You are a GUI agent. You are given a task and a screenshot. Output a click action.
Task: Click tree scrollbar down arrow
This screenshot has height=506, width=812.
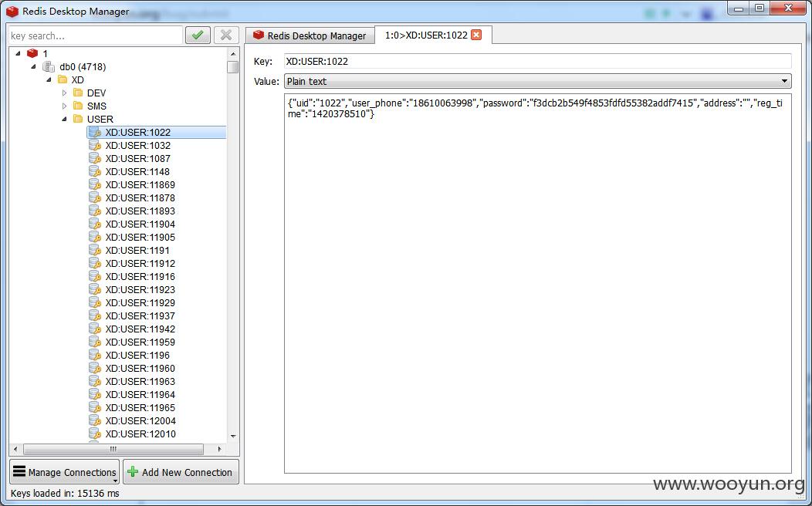pos(233,436)
